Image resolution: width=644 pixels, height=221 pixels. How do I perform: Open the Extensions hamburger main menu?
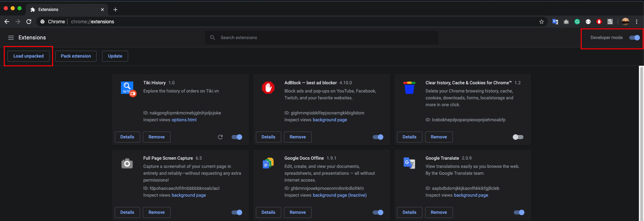11,38
